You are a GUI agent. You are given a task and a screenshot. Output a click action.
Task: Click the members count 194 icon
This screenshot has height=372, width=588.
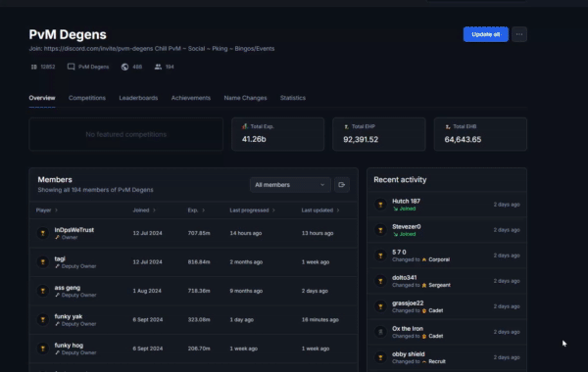click(158, 67)
